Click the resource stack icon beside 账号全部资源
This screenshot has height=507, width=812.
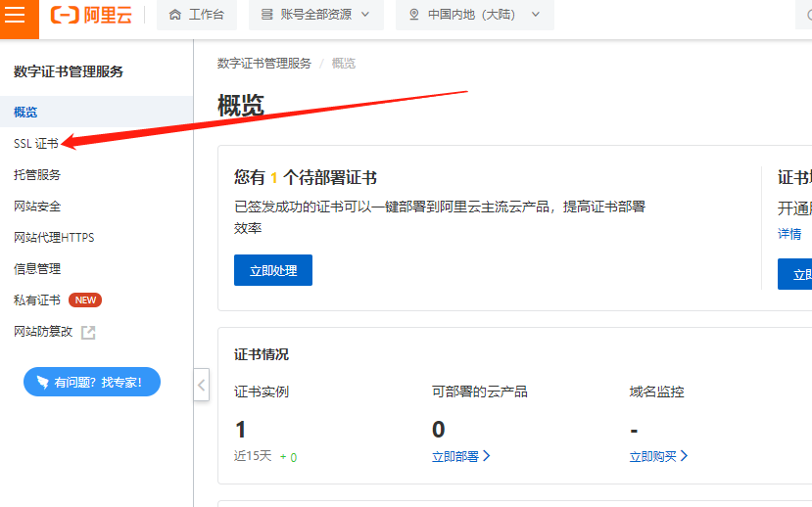tap(266, 15)
